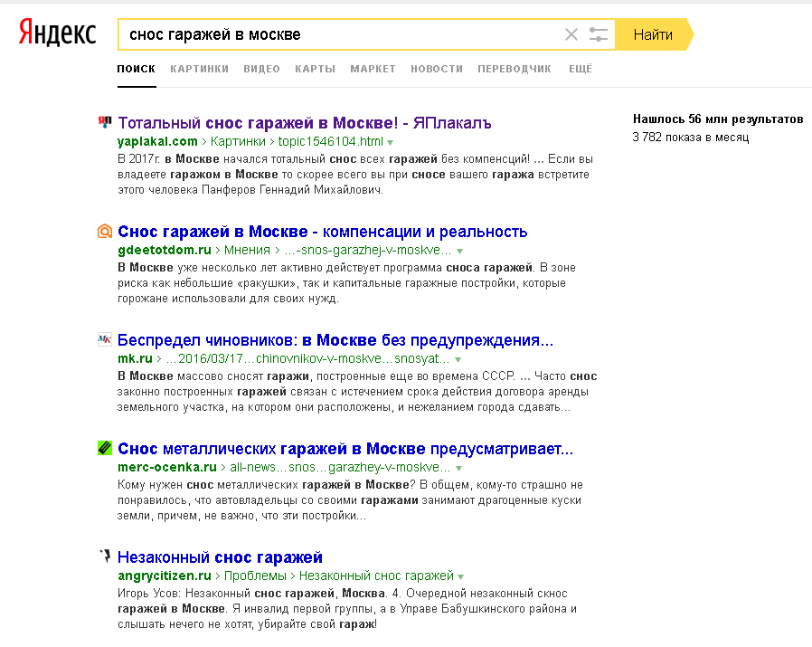This screenshot has height=647, width=812.
Task: Clear the search query with X icon
Action: (x=571, y=34)
